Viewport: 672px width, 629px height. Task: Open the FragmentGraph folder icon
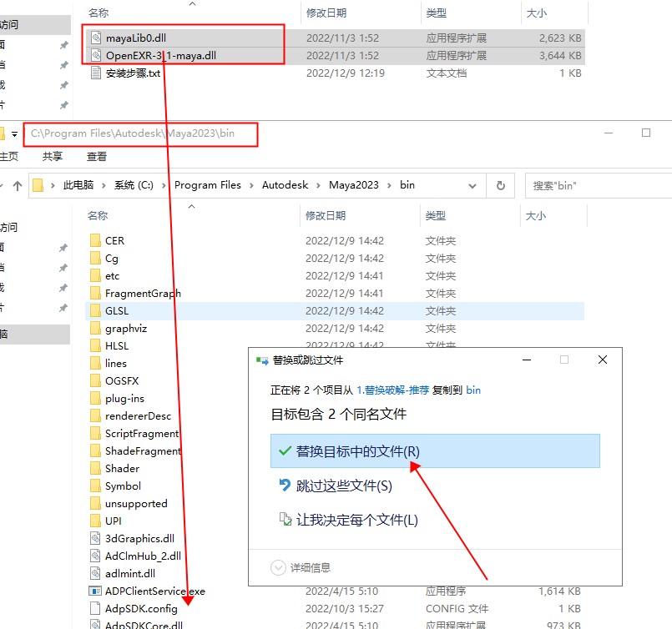[95, 294]
